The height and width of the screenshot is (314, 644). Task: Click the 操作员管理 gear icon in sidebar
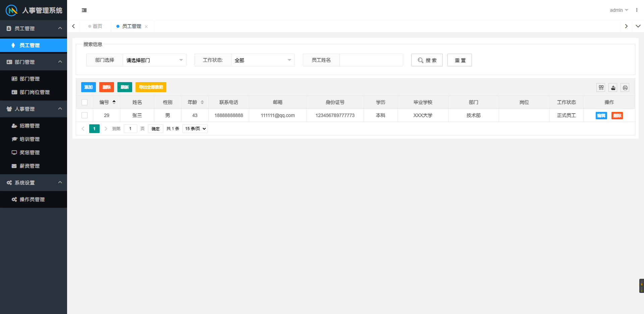(14, 199)
